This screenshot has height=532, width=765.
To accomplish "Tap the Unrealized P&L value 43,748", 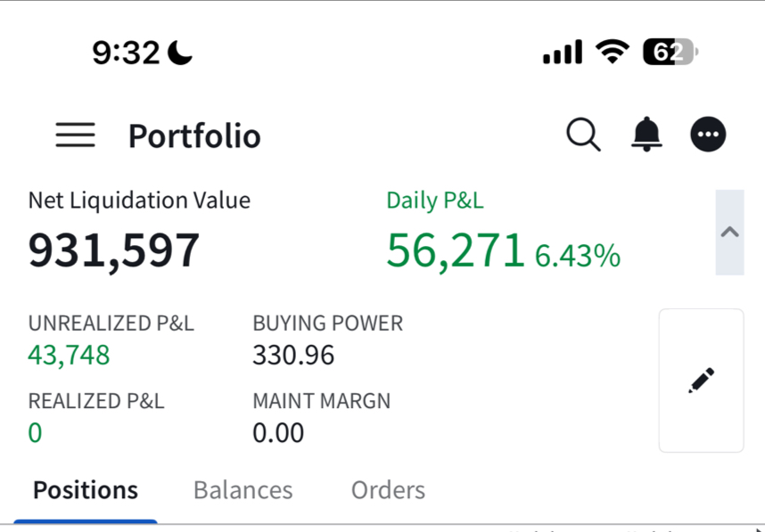I will point(69,355).
